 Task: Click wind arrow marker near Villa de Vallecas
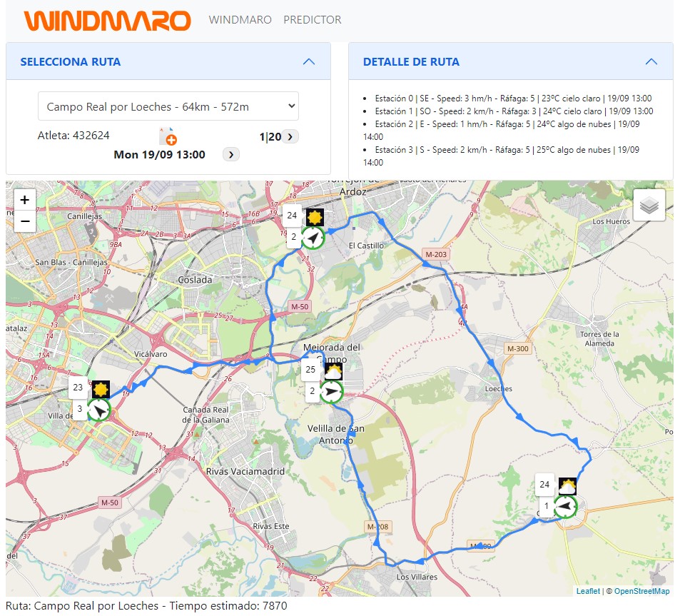tap(99, 410)
